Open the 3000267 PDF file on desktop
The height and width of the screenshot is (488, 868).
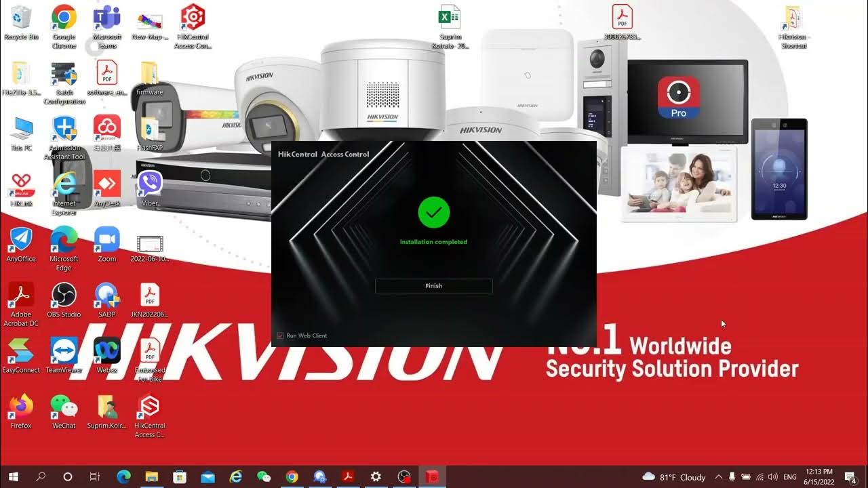[x=622, y=22]
